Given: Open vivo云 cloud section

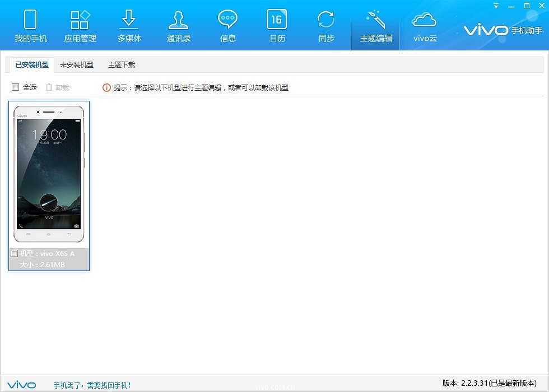Looking at the screenshot, I should point(425,26).
